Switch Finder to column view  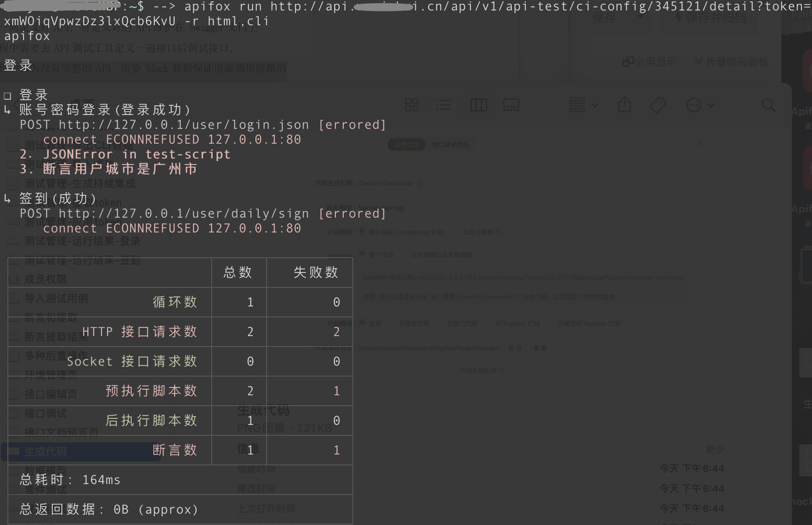(479, 105)
